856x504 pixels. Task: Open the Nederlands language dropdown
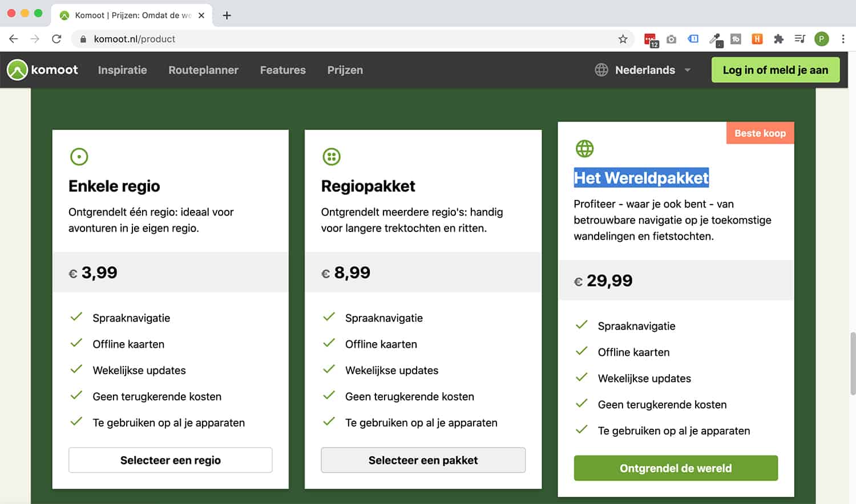[653, 70]
